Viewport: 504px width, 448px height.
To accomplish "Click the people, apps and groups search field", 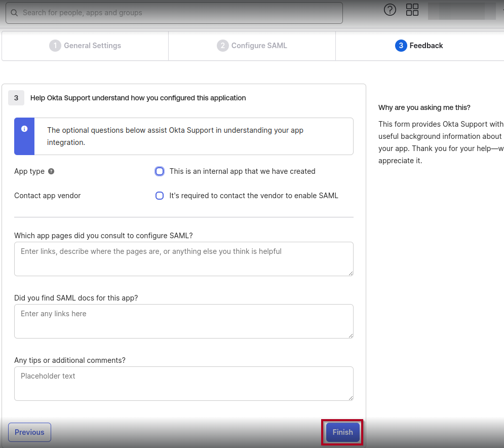I will click(177, 13).
